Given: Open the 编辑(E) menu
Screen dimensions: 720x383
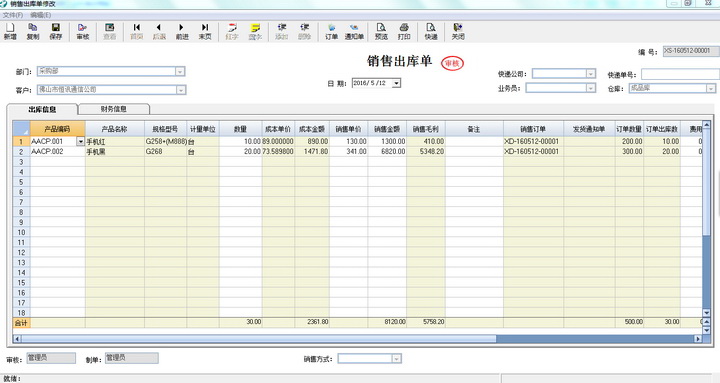Looking at the screenshot, I should [41, 15].
